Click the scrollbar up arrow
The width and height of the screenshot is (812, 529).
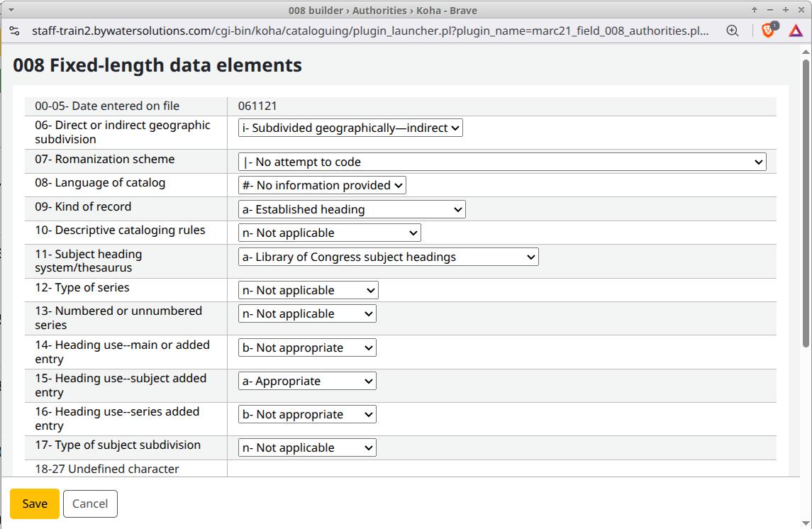tap(806, 52)
